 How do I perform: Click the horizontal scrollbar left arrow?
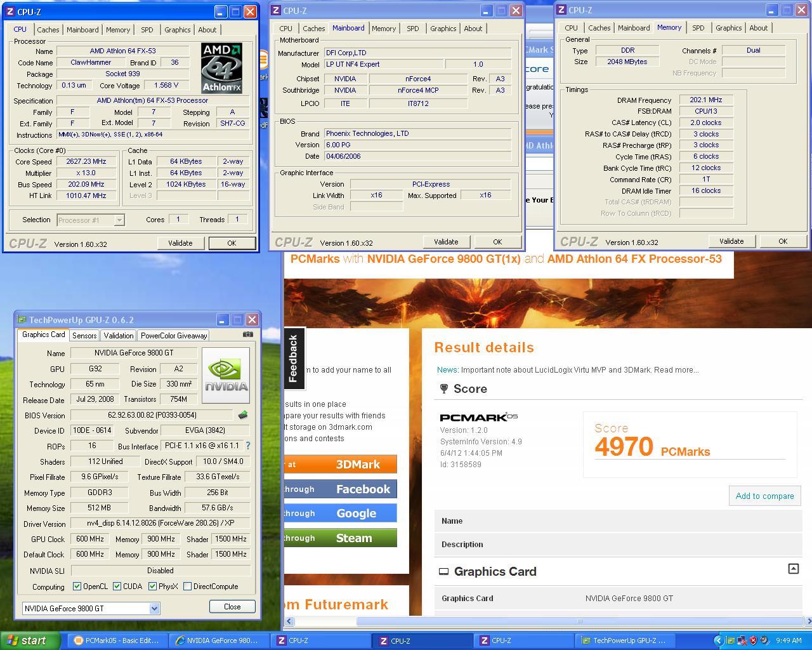point(289,621)
